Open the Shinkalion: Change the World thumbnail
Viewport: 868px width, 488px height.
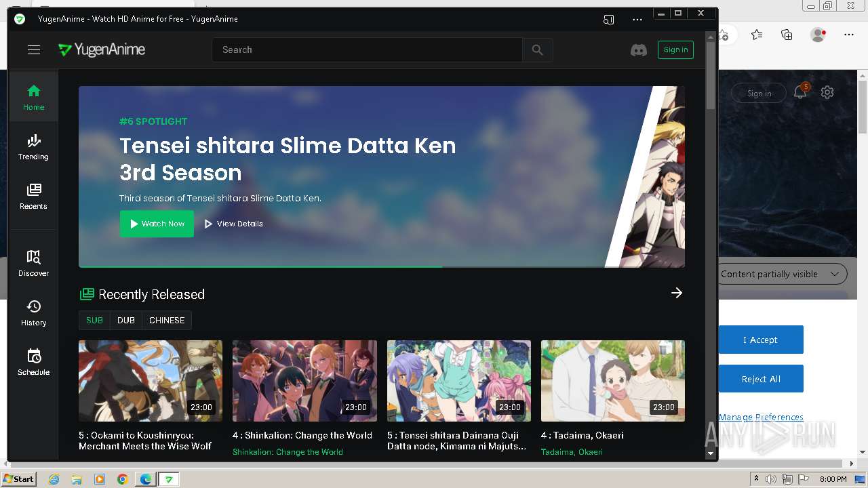point(304,381)
